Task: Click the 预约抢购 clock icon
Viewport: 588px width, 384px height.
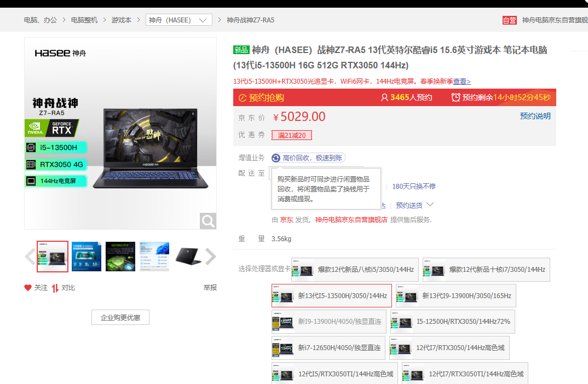Action: click(x=243, y=98)
